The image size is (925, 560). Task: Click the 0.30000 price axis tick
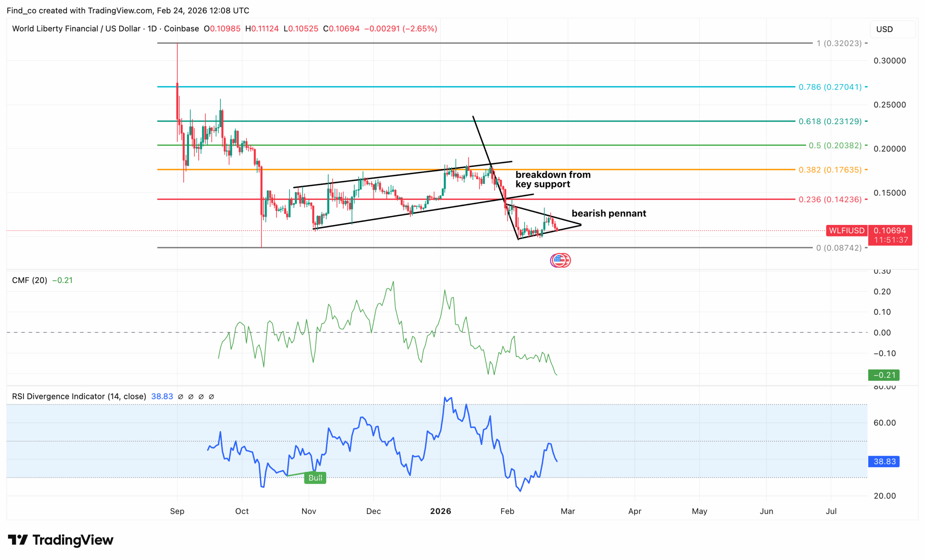(x=890, y=61)
